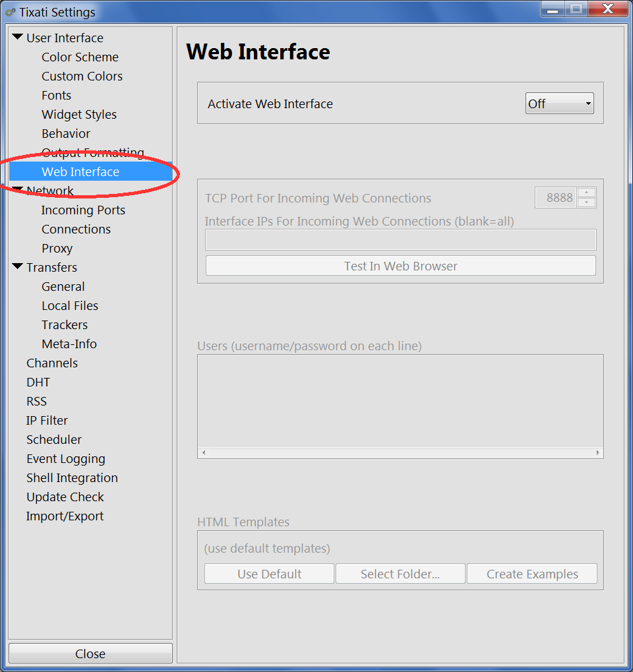633x672 pixels.
Task: Select General under Transfers
Action: (x=63, y=287)
